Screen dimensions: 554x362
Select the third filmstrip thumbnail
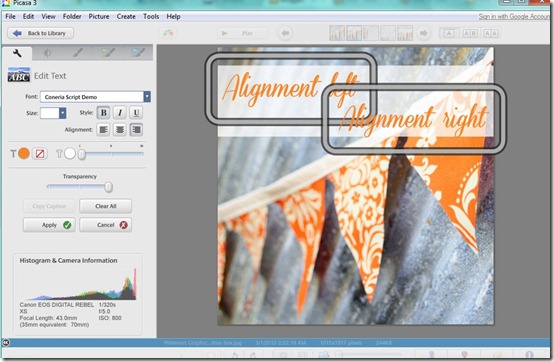[x=371, y=33]
